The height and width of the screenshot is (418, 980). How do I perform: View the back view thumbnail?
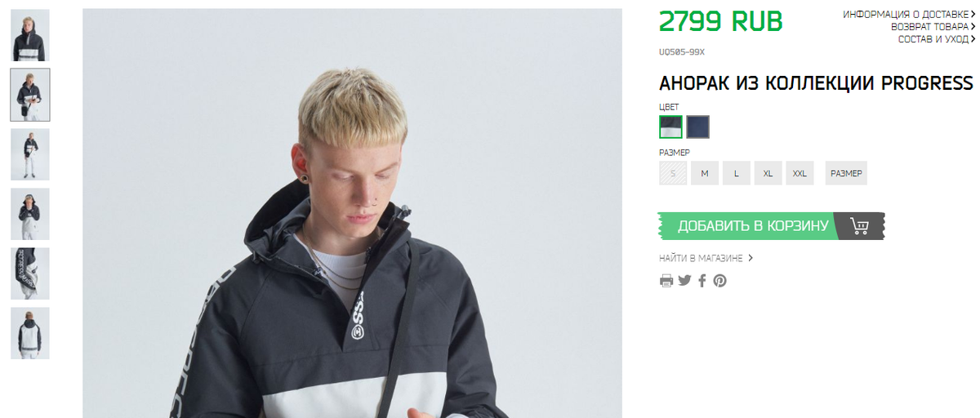click(x=30, y=333)
